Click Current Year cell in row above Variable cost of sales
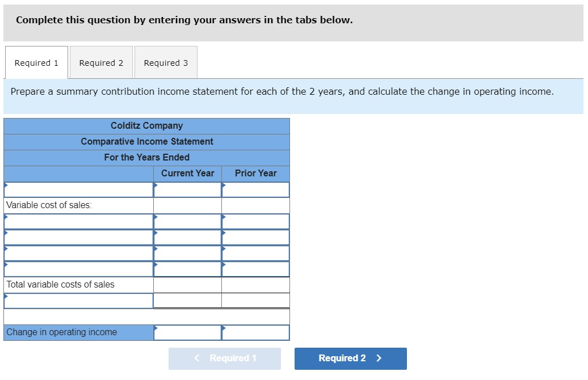The height and width of the screenshot is (380, 588). click(x=187, y=189)
